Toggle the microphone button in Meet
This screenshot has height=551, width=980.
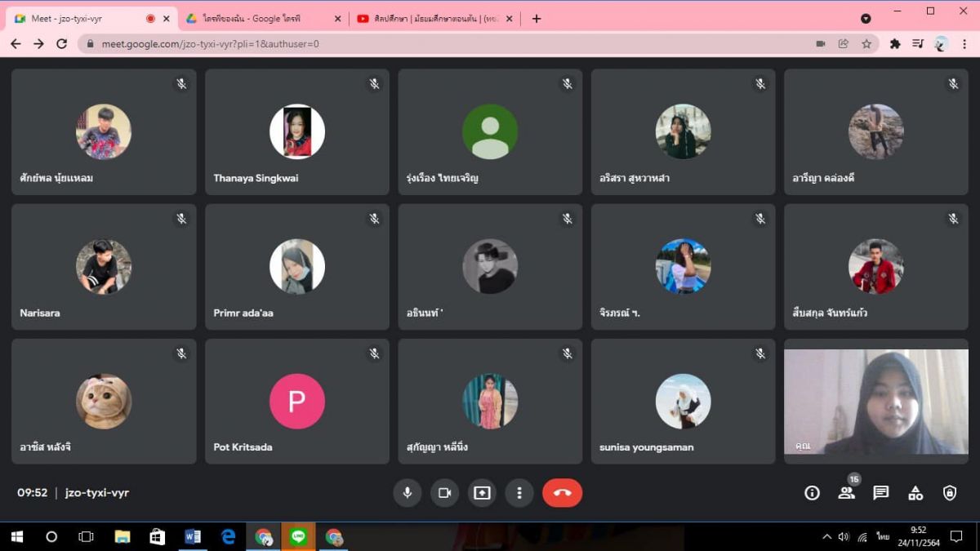[x=407, y=493]
